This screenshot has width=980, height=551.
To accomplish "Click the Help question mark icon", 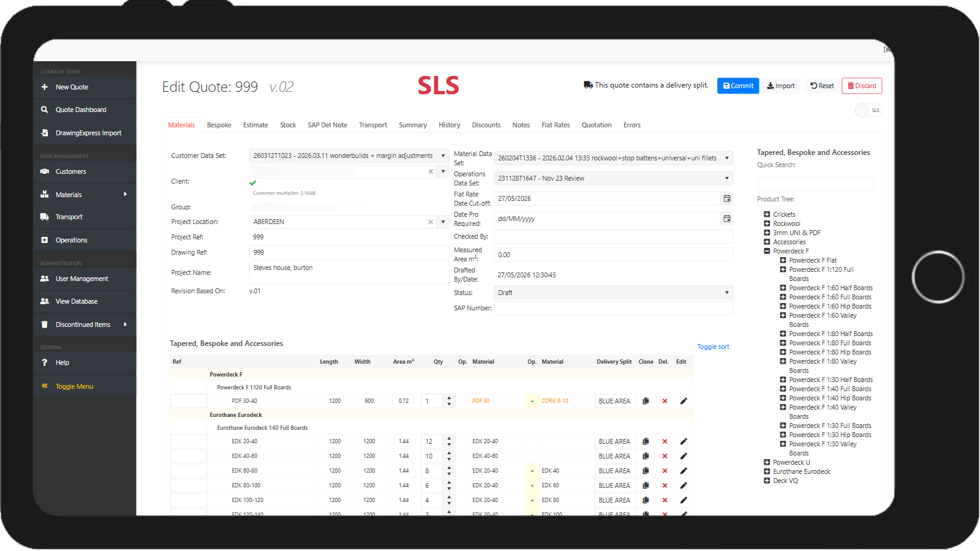I will point(44,362).
